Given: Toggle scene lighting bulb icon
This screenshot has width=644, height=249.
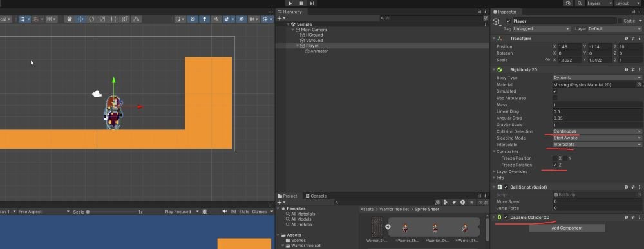Looking at the screenshot, I should [204, 19].
